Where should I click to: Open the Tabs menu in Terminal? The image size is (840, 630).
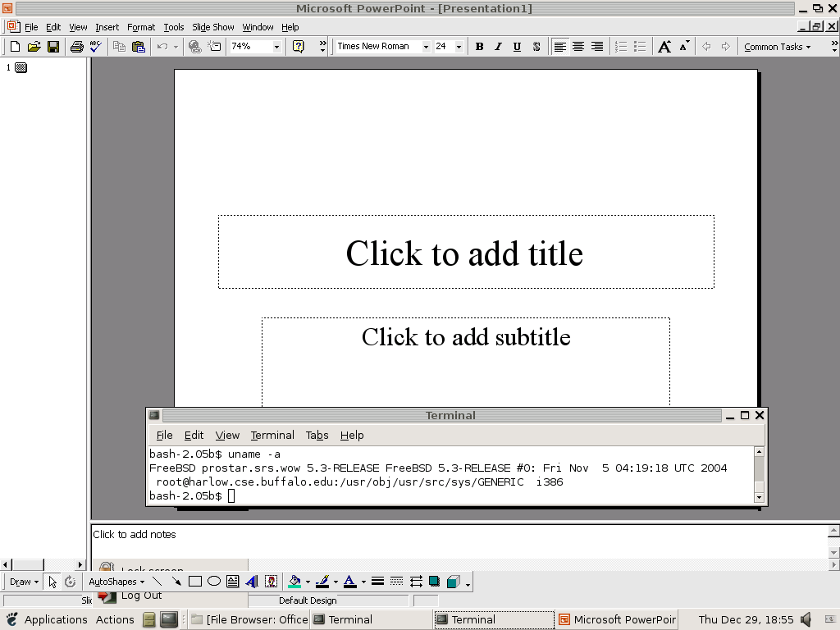point(317,435)
